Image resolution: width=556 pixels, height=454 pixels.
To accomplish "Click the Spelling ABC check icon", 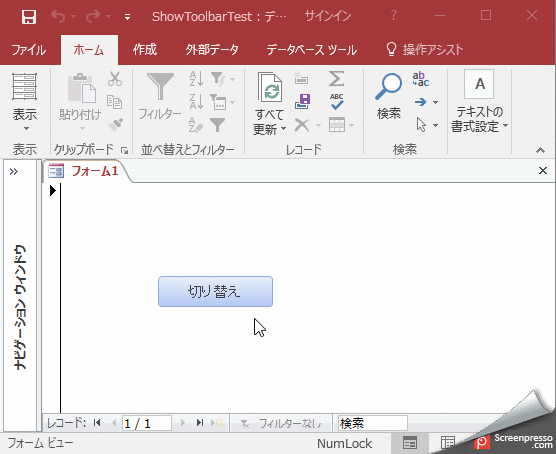I will click(x=337, y=101).
